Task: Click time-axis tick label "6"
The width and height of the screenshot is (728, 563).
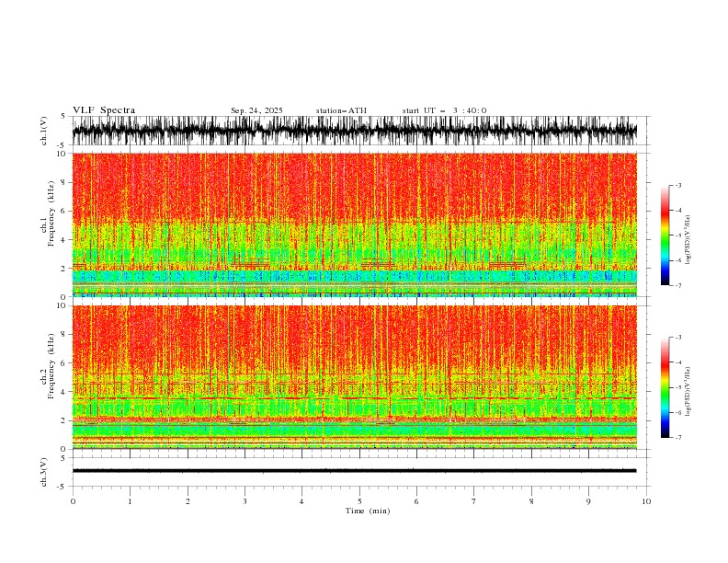Action: pos(416,501)
